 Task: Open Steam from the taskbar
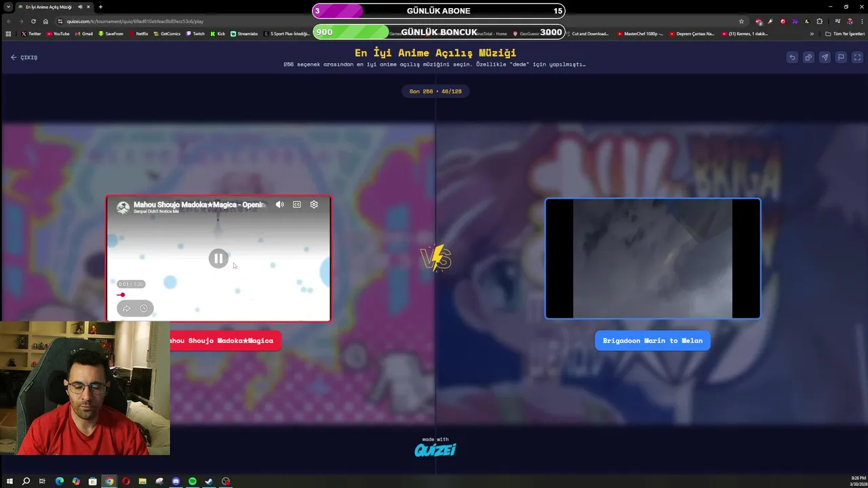click(209, 481)
